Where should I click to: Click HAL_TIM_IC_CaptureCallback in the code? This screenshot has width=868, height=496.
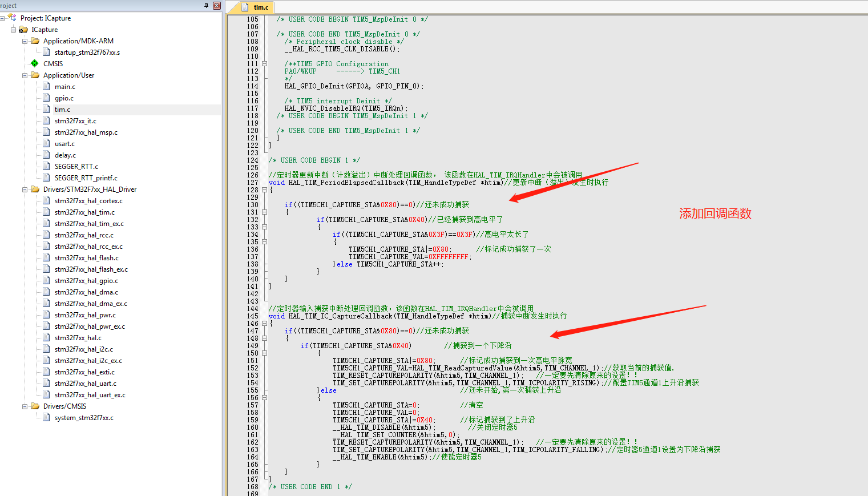[x=340, y=316]
